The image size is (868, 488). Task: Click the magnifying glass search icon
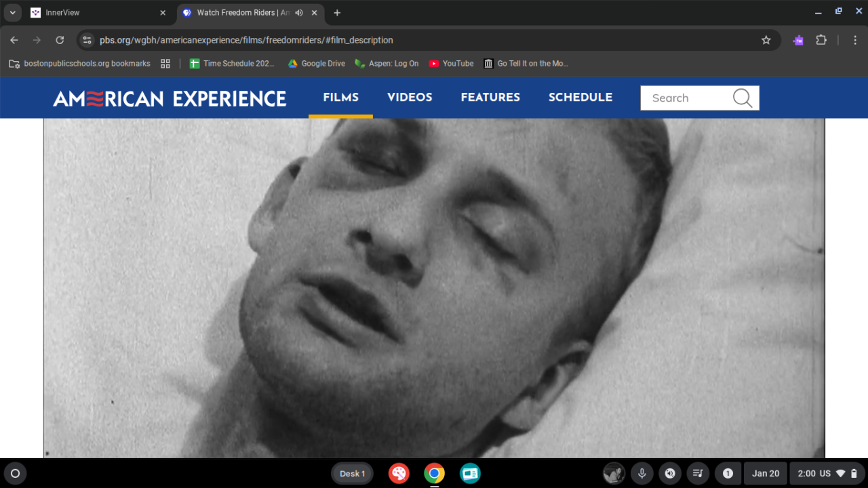pos(743,98)
